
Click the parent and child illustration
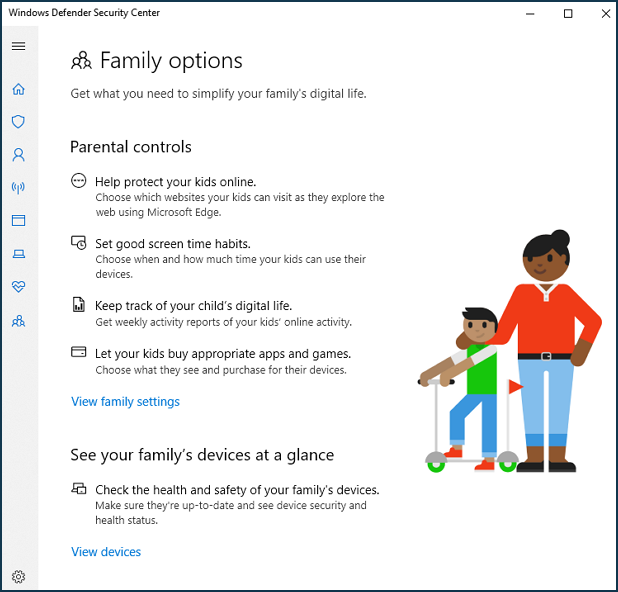[x=510, y=351]
